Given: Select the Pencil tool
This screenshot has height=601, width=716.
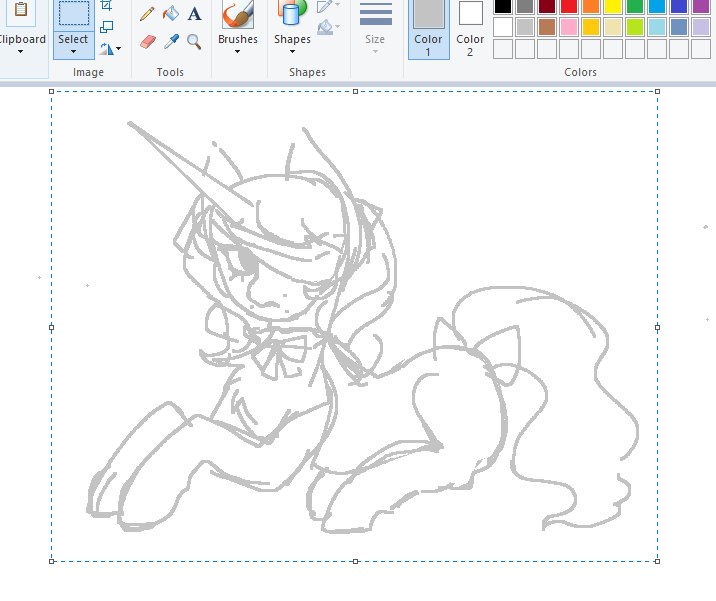Looking at the screenshot, I should 147,14.
